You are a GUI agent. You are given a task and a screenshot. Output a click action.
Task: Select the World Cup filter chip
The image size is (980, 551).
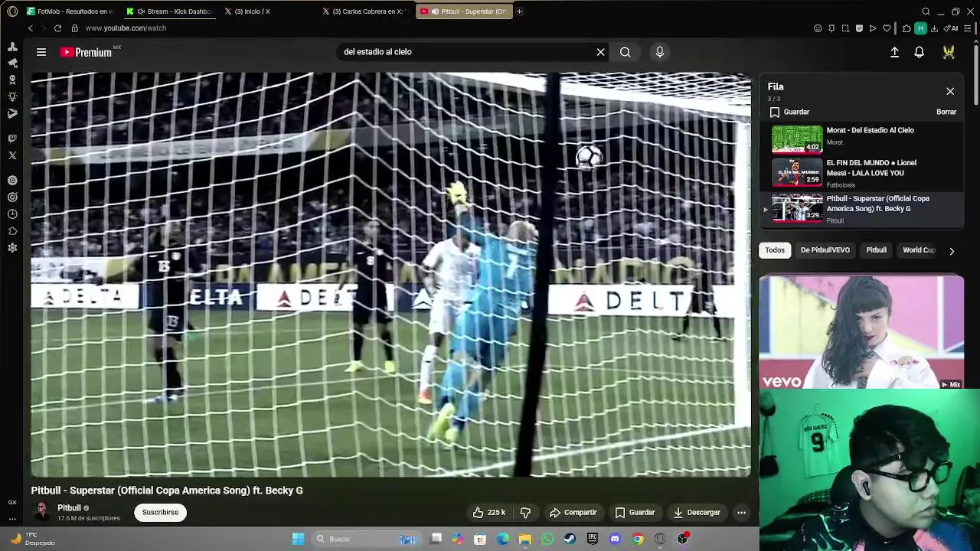pos(918,250)
